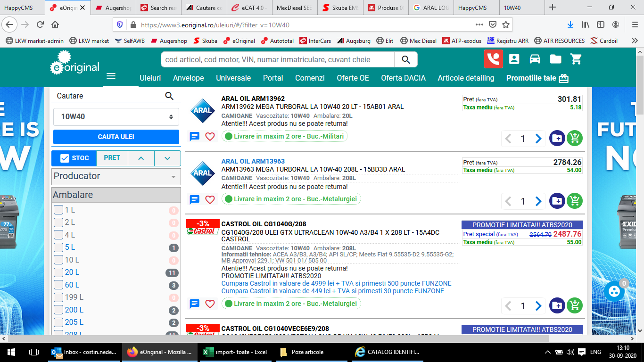The width and height of the screenshot is (644, 362).
Task: Expand the Producator dropdown
Action: click(x=116, y=176)
